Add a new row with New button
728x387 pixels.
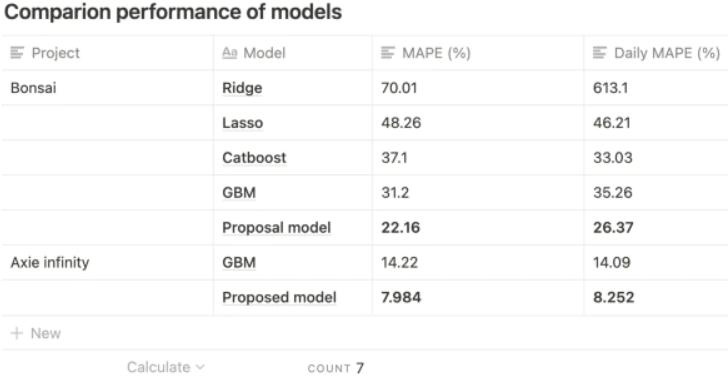(36, 333)
